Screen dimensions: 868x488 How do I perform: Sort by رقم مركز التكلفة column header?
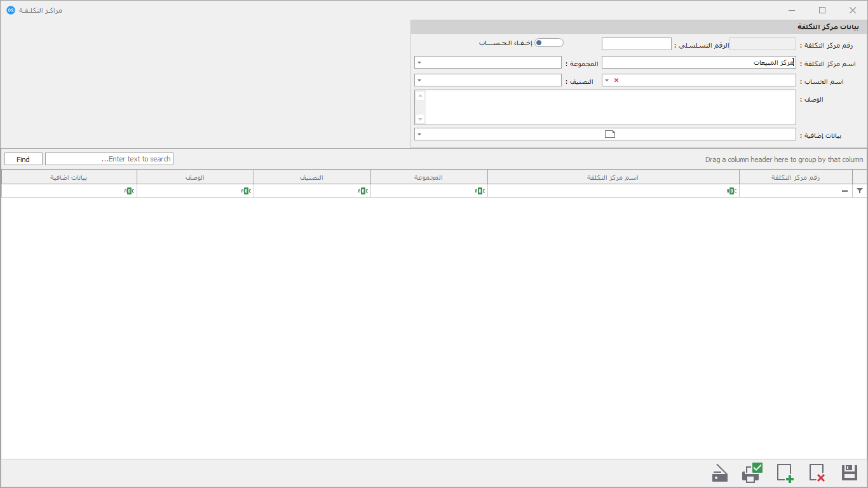click(x=796, y=177)
